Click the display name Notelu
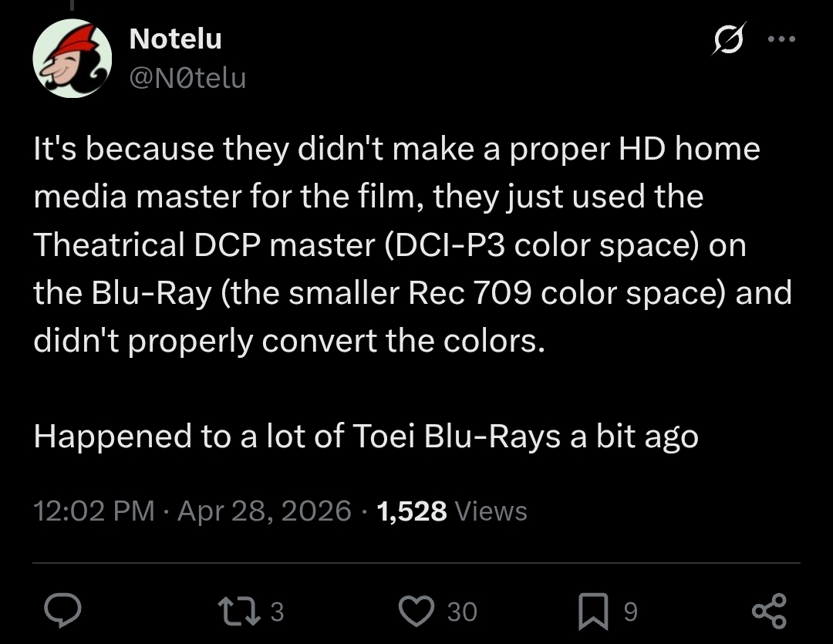833x644 pixels. tap(175, 39)
